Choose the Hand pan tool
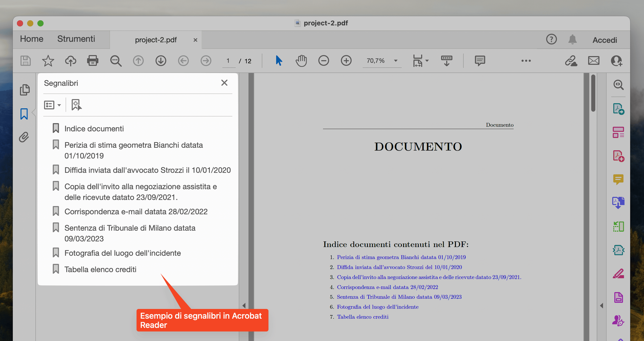 coord(301,61)
